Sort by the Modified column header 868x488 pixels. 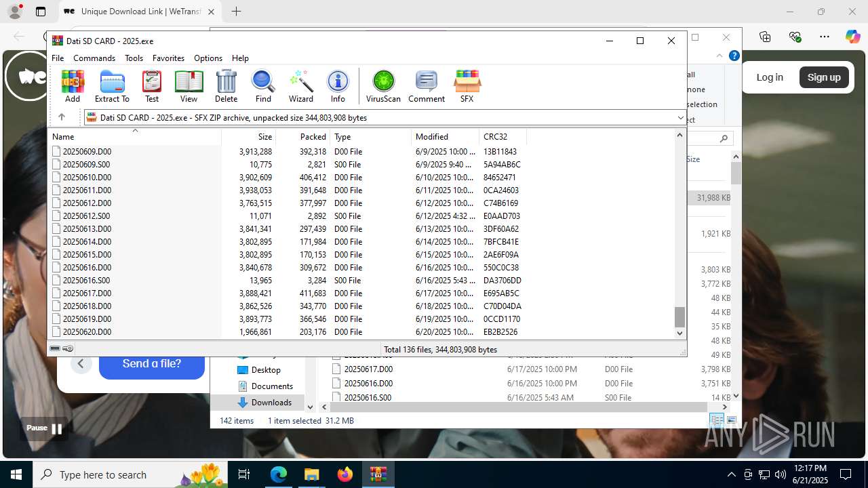pyautogui.click(x=446, y=136)
